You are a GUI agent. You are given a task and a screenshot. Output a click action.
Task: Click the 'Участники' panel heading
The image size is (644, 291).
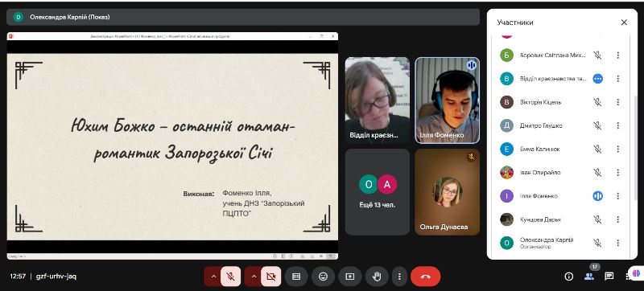click(x=515, y=23)
